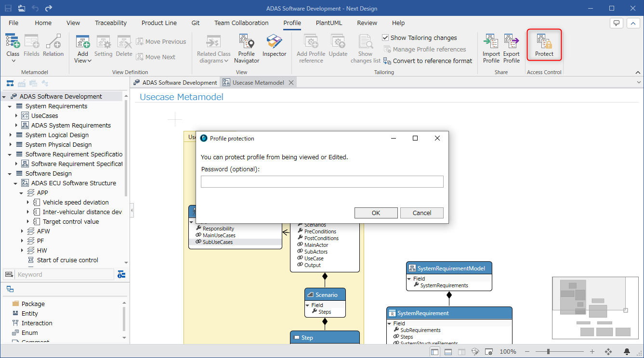This screenshot has height=358, width=644.
Task: Collapse the Software Design node
Action: pyautogui.click(x=10, y=174)
